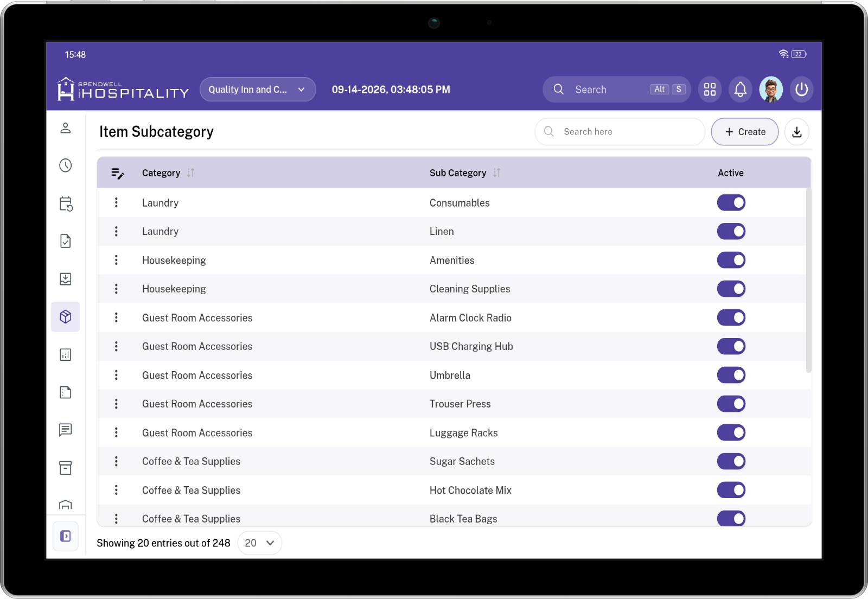Sort by Sub Category column
This screenshot has height=599, width=868.
[x=496, y=173]
